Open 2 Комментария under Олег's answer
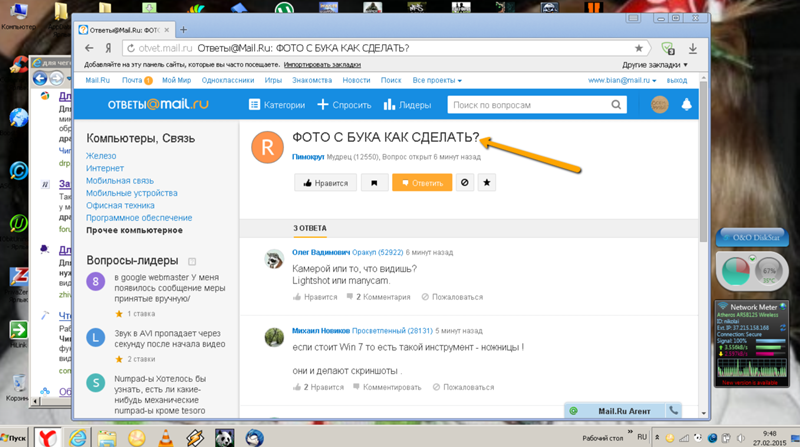Viewport: 800px width, 447px height. point(378,297)
